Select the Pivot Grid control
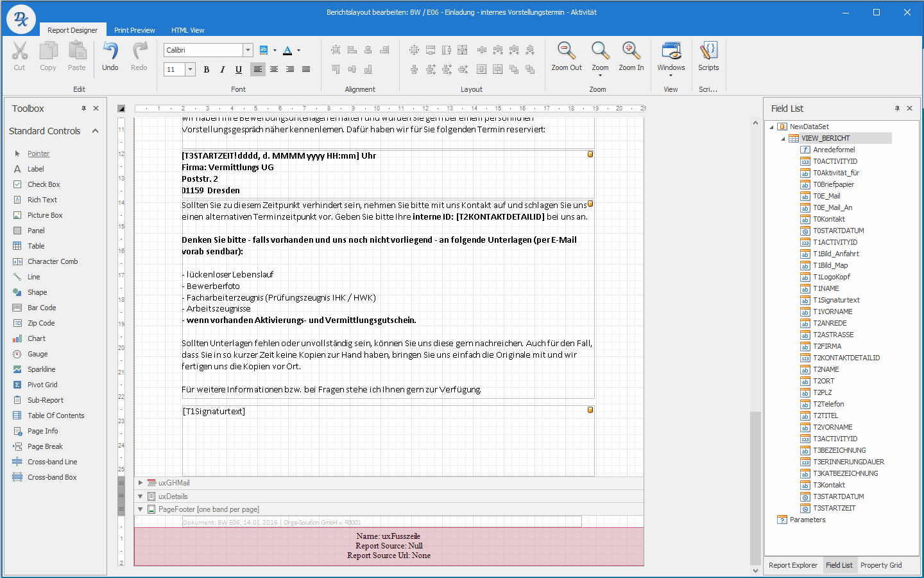924x578 pixels. [x=42, y=385]
